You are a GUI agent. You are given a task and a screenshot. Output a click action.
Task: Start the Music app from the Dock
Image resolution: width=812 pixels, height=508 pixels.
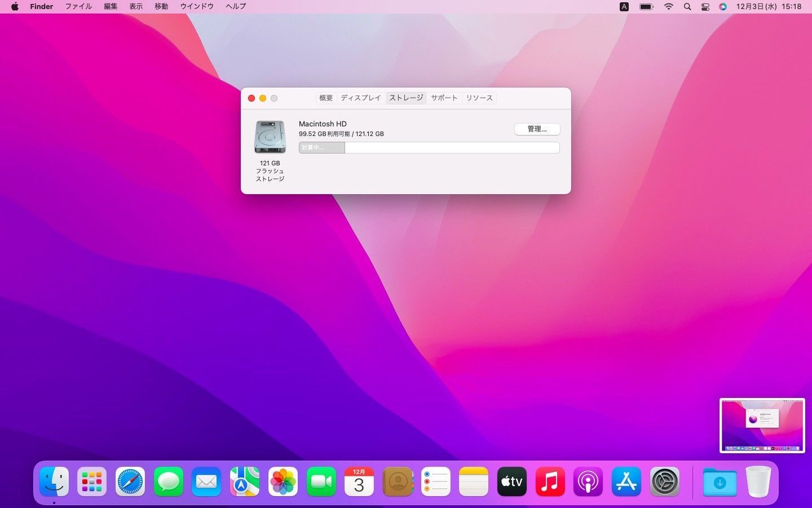[550, 481]
